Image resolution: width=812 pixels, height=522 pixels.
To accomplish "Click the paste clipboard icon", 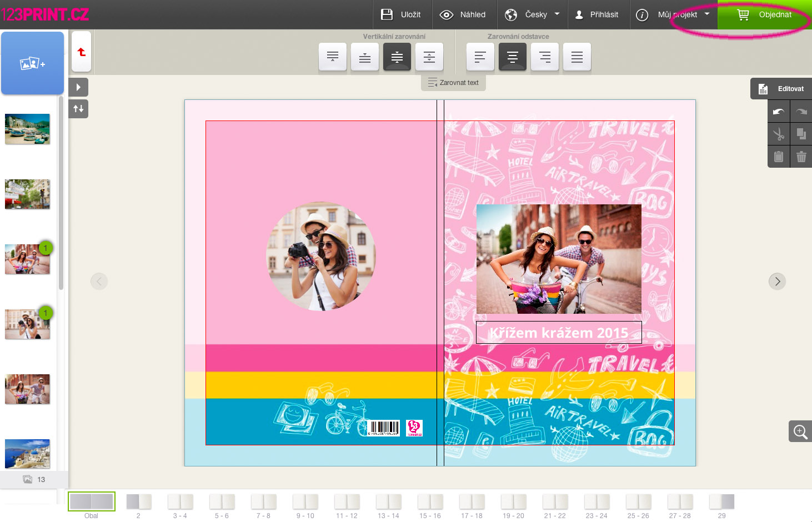I will point(779,157).
